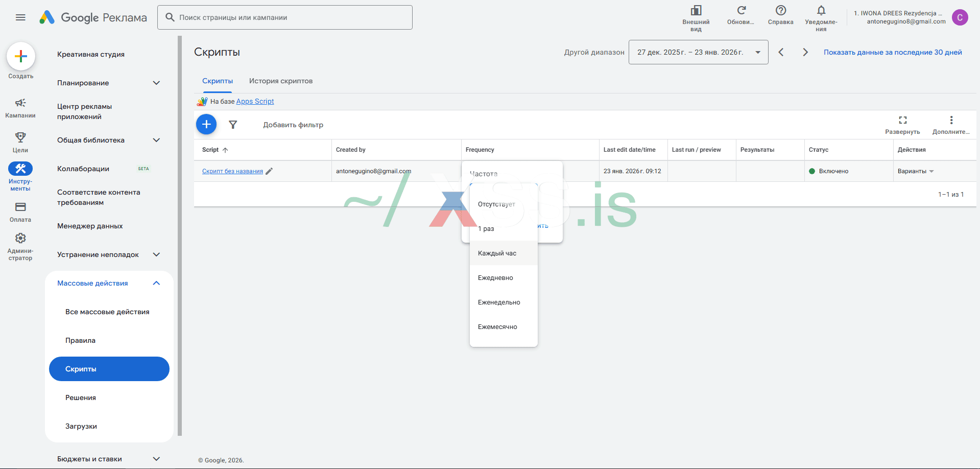Choose the weekly frequency option
Viewport: 980px width, 469px height.
coord(499,302)
